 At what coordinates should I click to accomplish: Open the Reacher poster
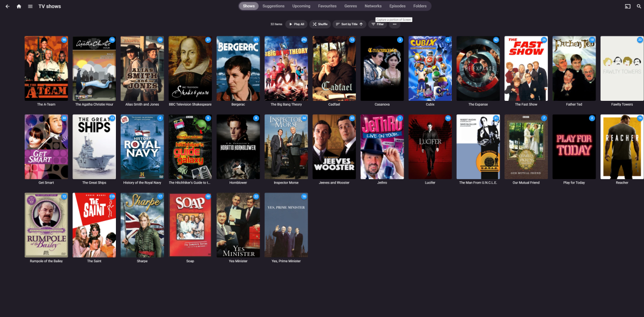(x=622, y=146)
